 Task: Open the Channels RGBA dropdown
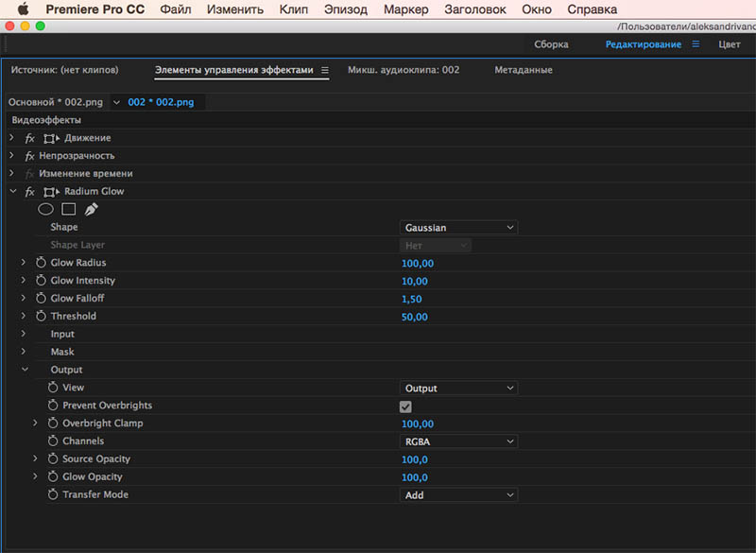(458, 441)
